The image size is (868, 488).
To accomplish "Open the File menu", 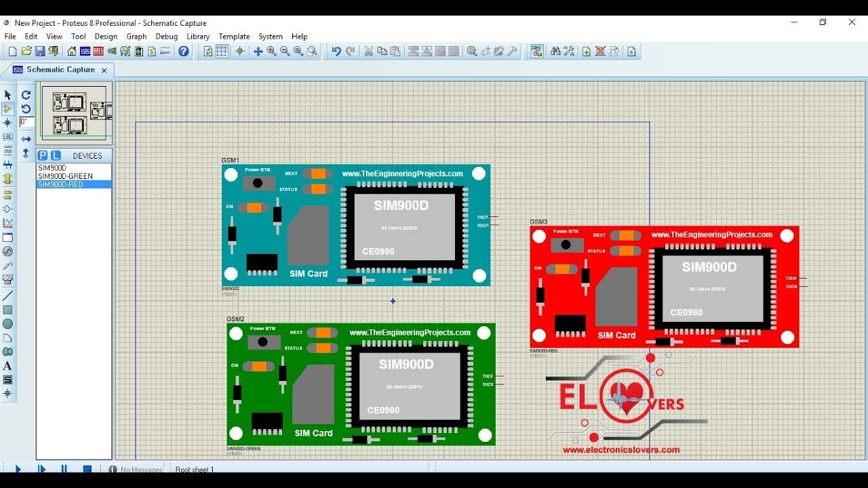I will 10,37.
